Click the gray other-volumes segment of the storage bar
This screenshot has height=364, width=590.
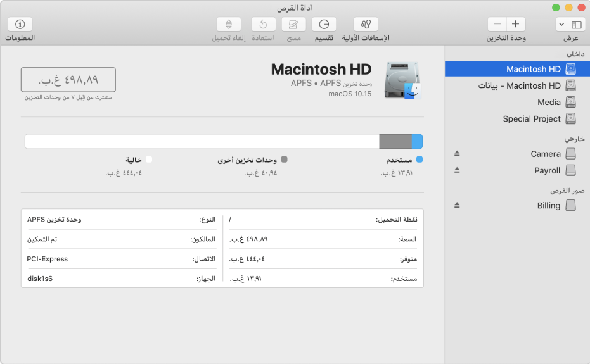coord(395,142)
